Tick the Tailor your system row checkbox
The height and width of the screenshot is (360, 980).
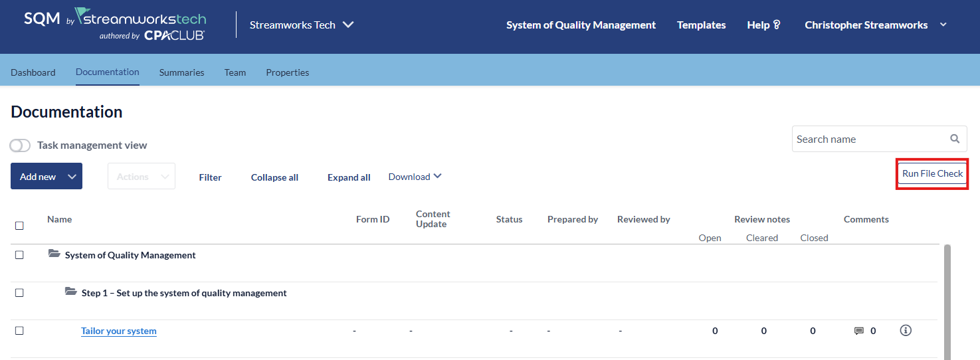click(x=19, y=331)
